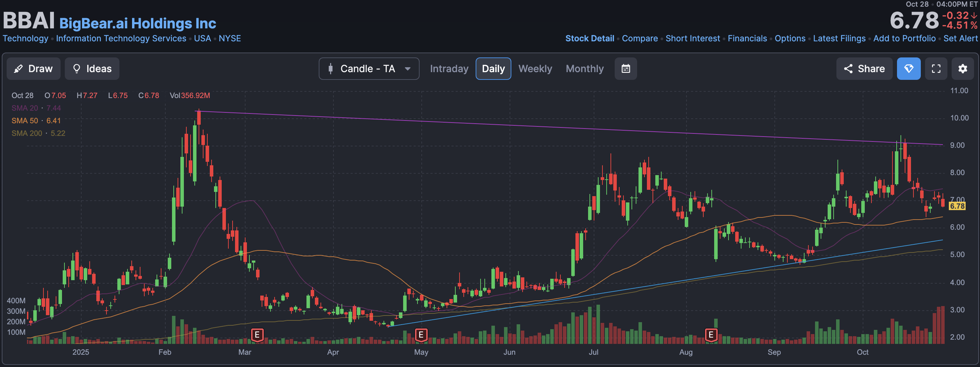Click Add to Portfolio
The height and width of the screenshot is (367, 980).
[x=904, y=39]
